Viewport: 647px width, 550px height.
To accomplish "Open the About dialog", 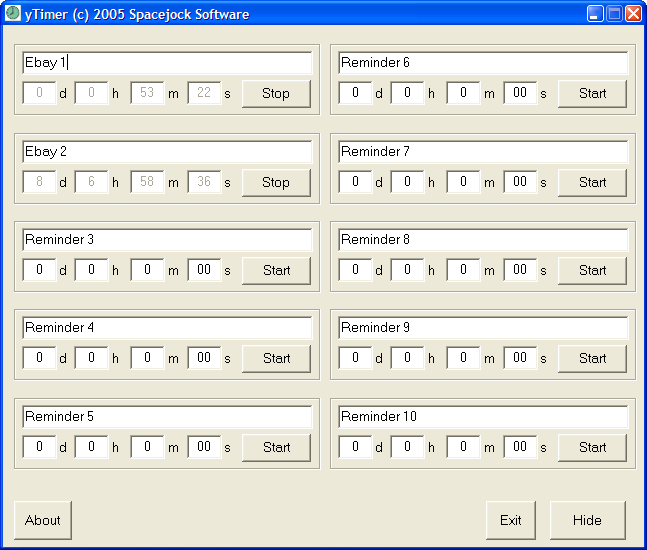I will (x=43, y=520).
